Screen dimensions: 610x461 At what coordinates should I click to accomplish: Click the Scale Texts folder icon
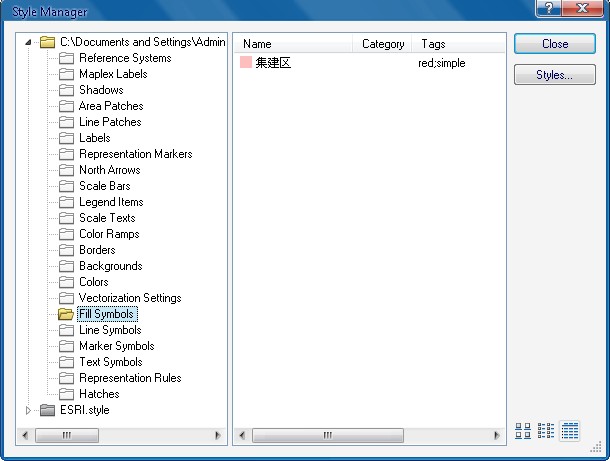click(67, 218)
